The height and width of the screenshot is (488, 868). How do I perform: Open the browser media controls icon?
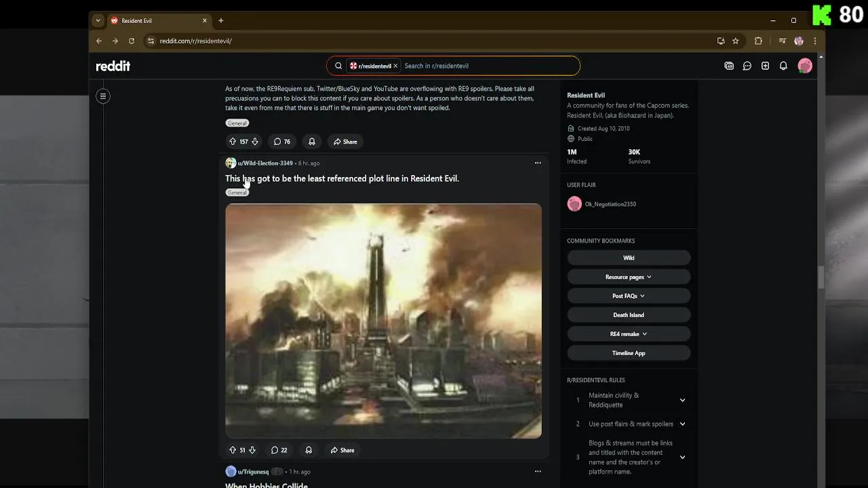(x=783, y=41)
